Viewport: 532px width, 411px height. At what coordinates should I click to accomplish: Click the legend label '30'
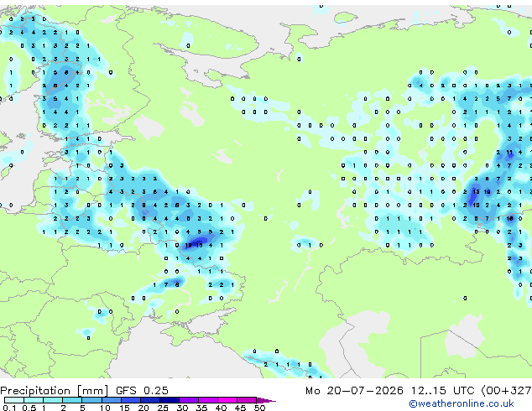pyautogui.click(x=182, y=408)
